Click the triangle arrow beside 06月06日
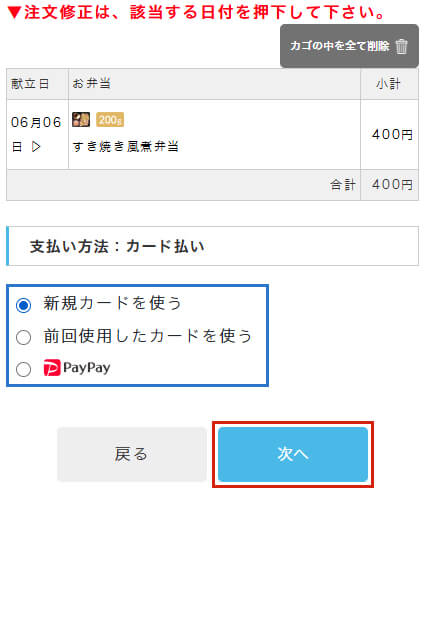Image resolution: width=426 pixels, height=619 pixels. pyautogui.click(x=36, y=147)
